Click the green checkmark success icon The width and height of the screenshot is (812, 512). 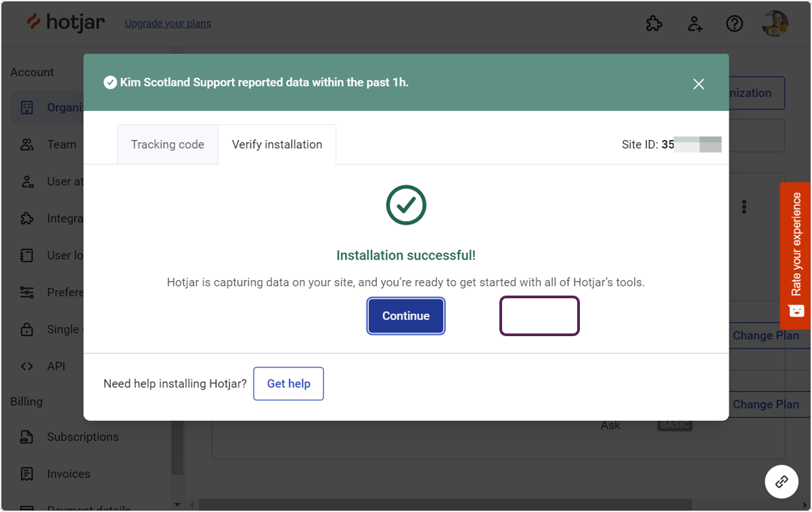pyautogui.click(x=406, y=205)
